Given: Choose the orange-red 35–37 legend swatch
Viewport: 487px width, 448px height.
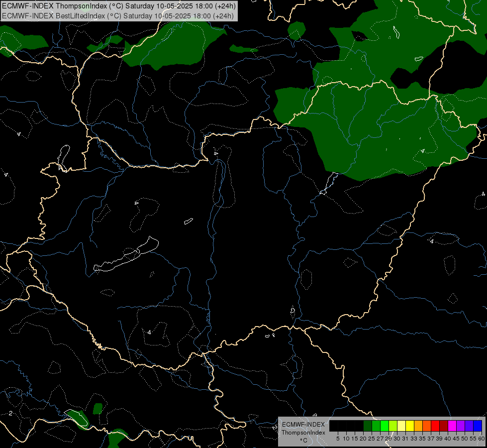Looking at the screenshot, I should click(427, 426).
